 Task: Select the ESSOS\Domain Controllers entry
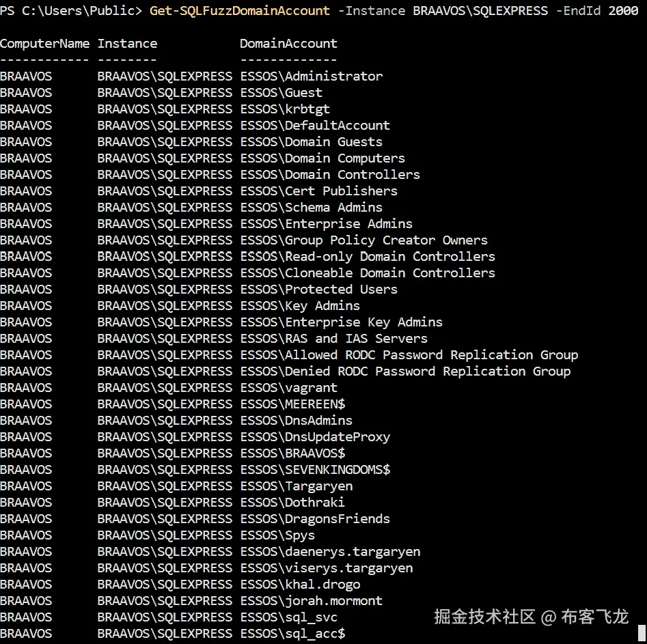pos(330,174)
